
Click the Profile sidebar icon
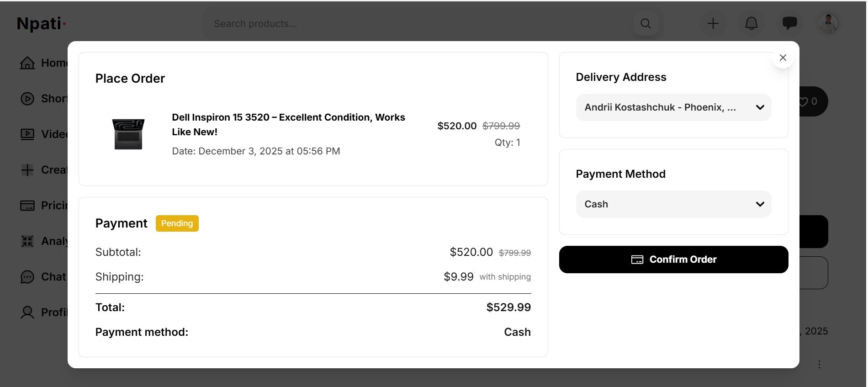click(27, 313)
